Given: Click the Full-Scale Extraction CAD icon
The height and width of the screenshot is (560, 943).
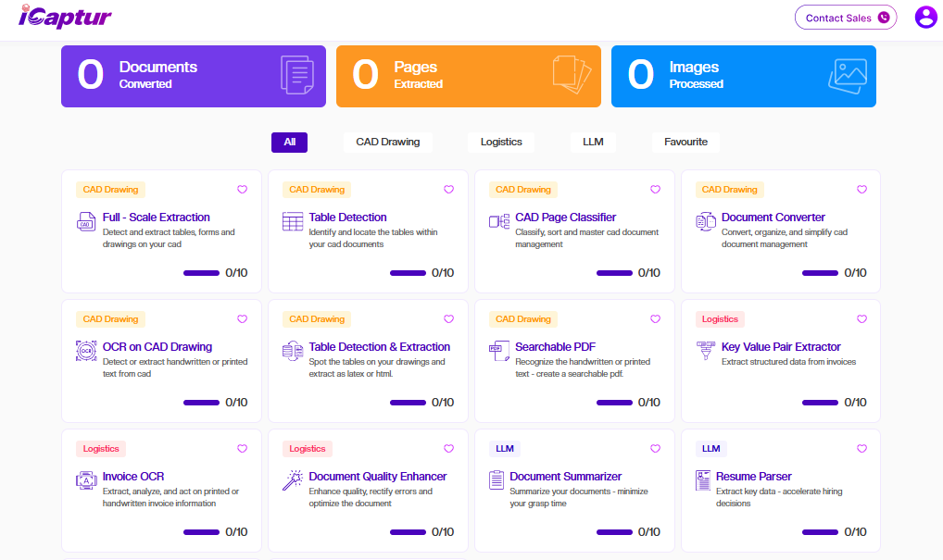Looking at the screenshot, I should point(86,222).
